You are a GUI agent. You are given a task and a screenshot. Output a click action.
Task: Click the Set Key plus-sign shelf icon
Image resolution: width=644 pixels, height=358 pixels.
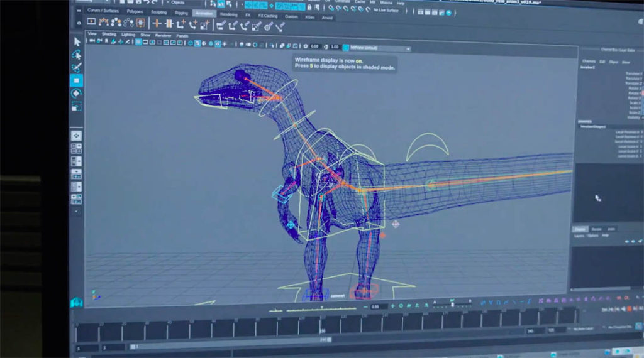pos(157,23)
